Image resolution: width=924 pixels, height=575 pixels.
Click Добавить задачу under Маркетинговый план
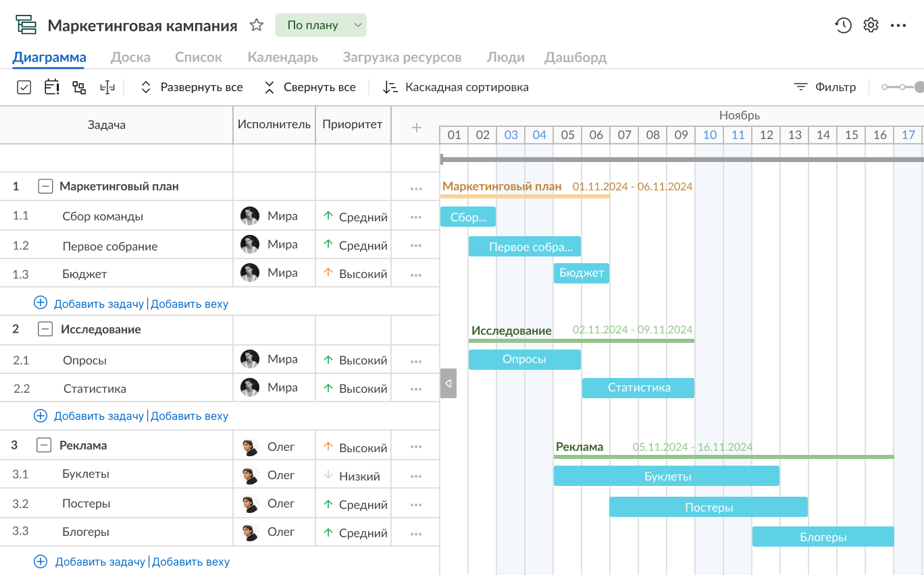tap(99, 304)
